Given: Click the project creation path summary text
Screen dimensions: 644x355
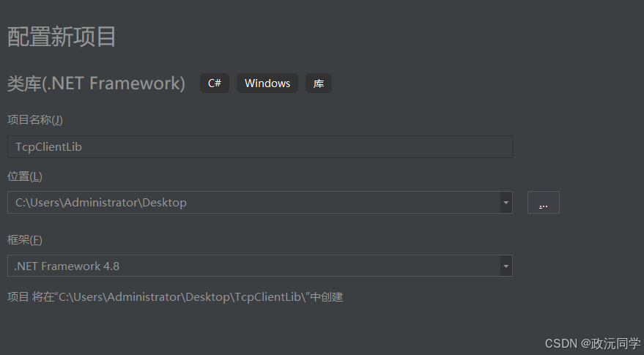Looking at the screenshot, I should (175, 296).
